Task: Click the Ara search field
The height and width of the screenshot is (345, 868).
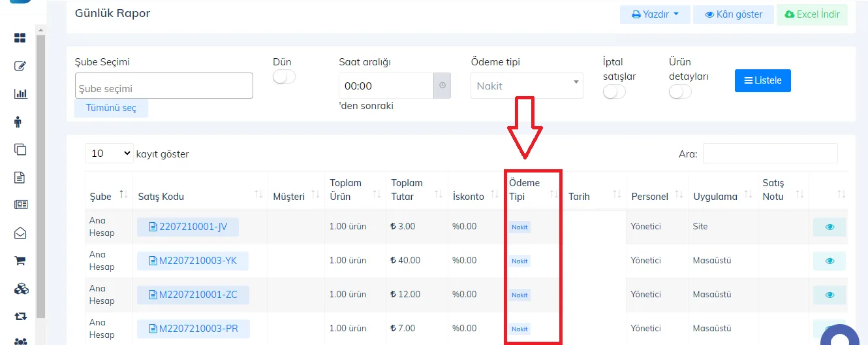Action: (770, 154)
